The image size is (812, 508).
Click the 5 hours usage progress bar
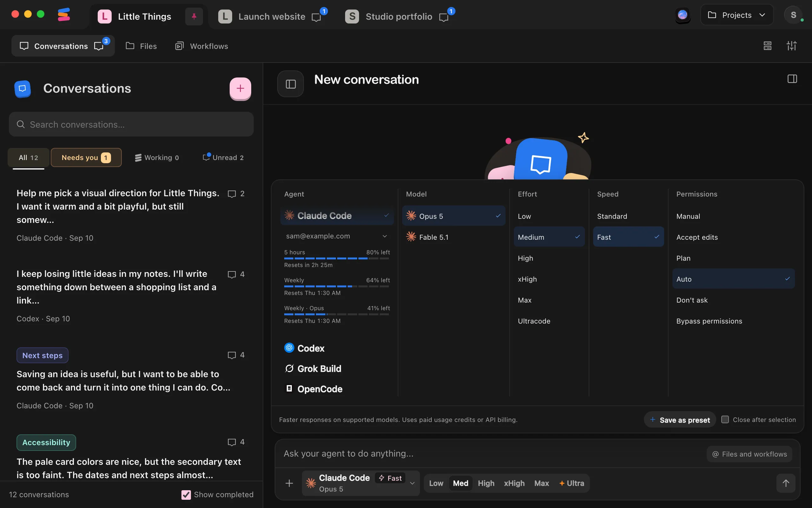click(337, 258)
